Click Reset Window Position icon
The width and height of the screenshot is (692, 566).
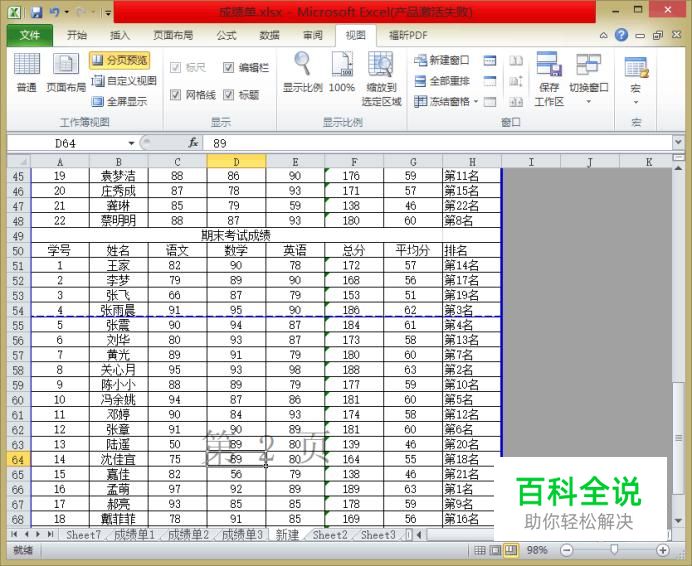click(x=516, y=102)
